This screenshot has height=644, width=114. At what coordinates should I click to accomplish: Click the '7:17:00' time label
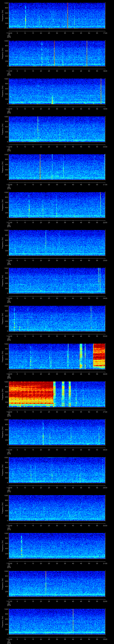tap(9, 71)
